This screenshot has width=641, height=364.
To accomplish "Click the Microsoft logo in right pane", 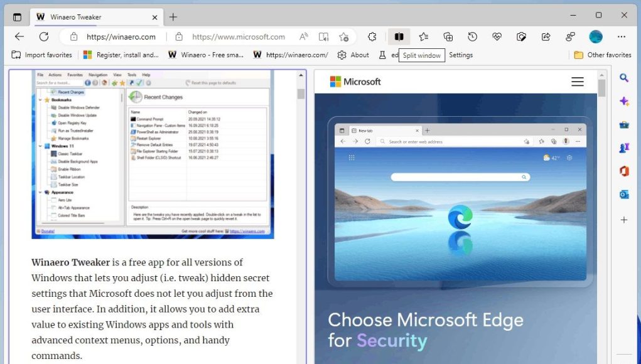I will tap(355, 82).
